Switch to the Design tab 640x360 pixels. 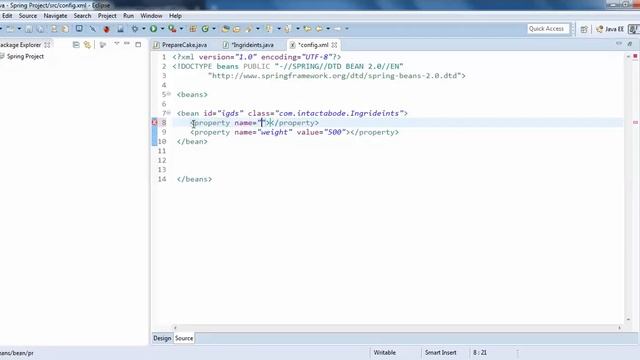pos(162,338)
